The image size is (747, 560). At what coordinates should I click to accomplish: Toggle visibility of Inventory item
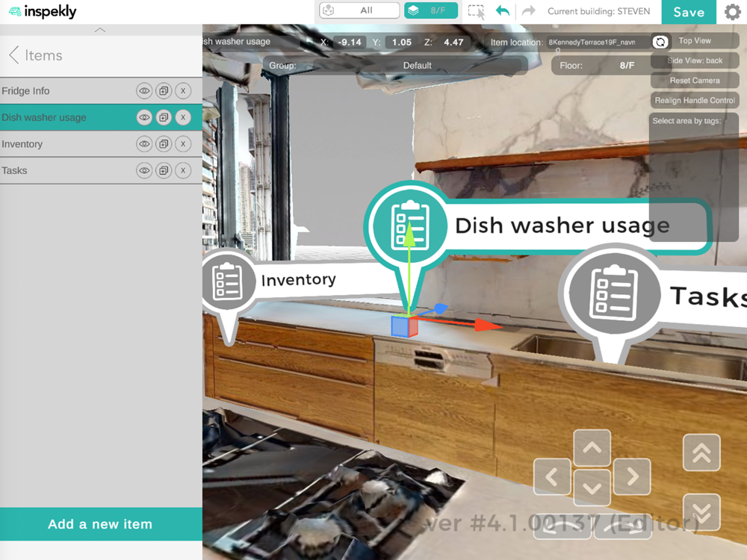coord(144,144)
